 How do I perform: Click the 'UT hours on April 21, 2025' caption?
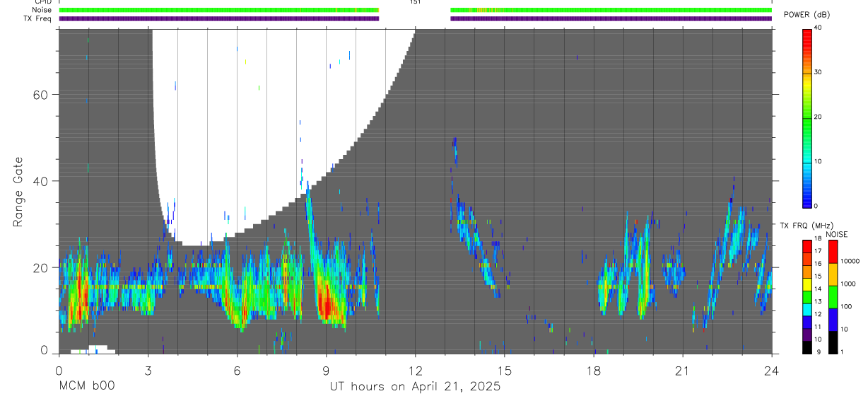415,387
